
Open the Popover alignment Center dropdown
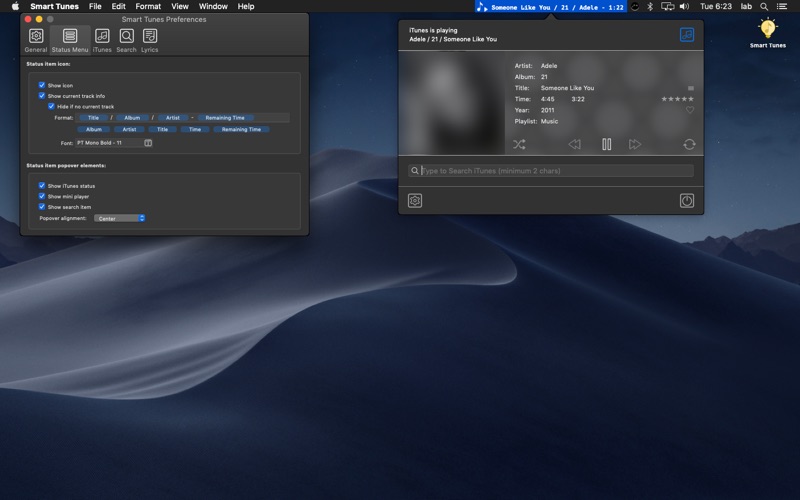(120, 218)
